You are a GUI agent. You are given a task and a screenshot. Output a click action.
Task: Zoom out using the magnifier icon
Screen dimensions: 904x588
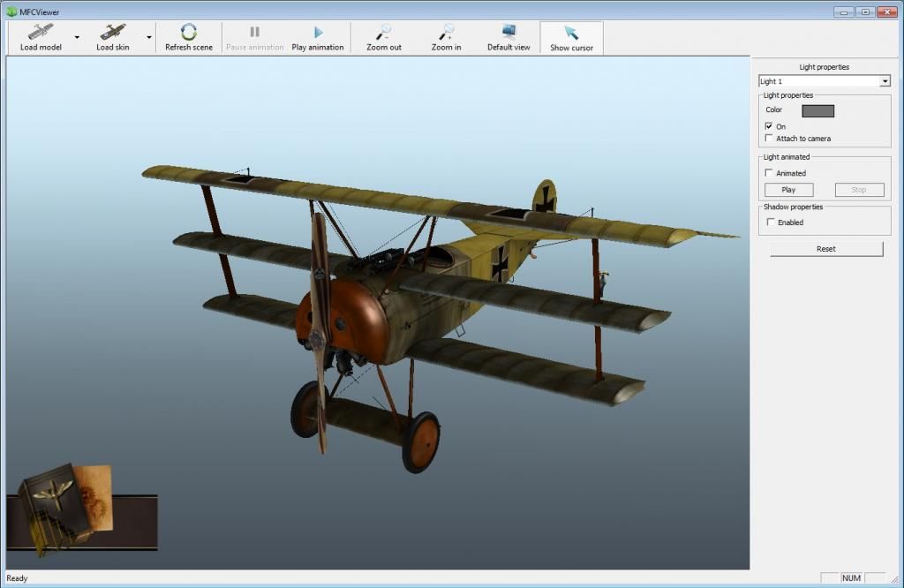pos(384,33)
